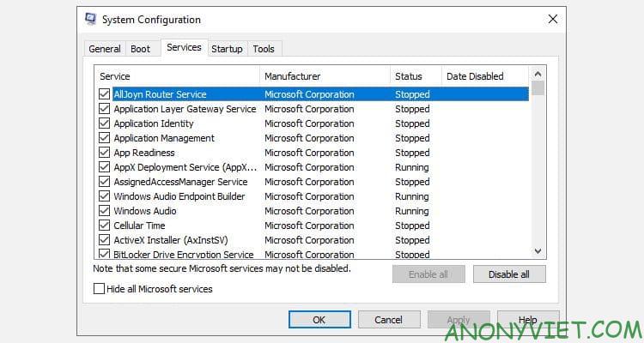
Task: Click the Cancel button
Action: click(389, 320)
